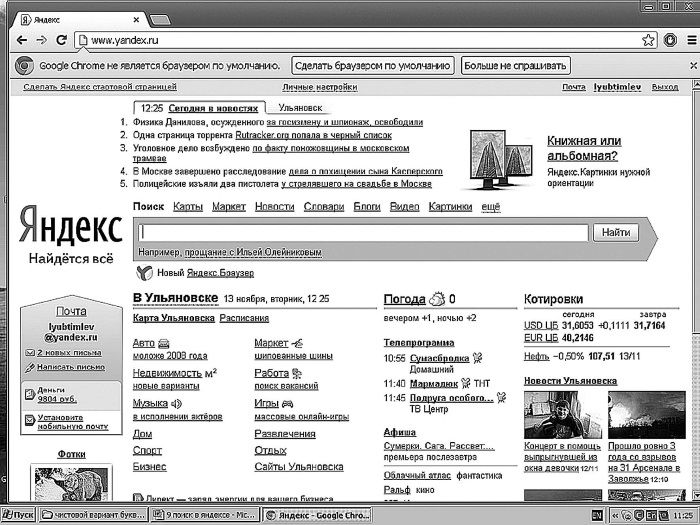Click the envelope icon beside '2 новых письма'

coord(29,353)
